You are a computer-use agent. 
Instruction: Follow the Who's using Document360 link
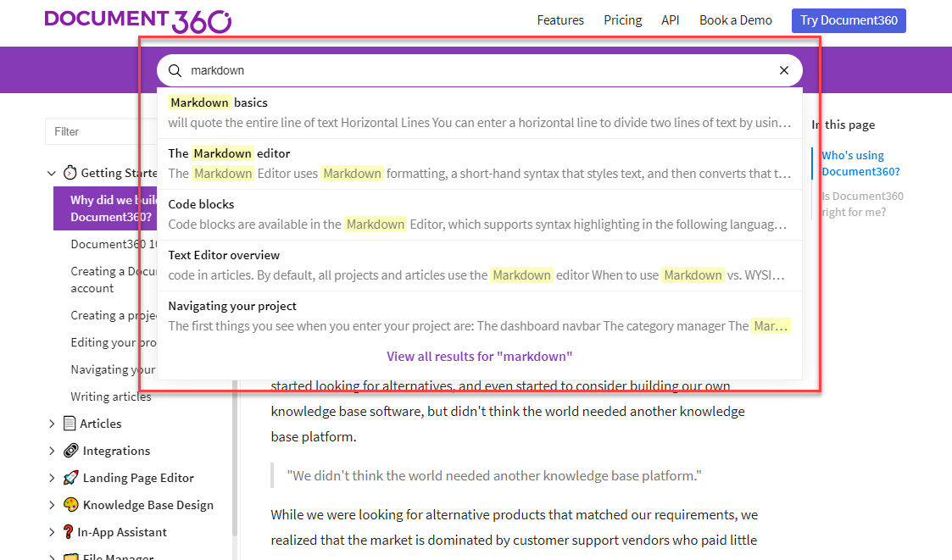coord(860,163)
